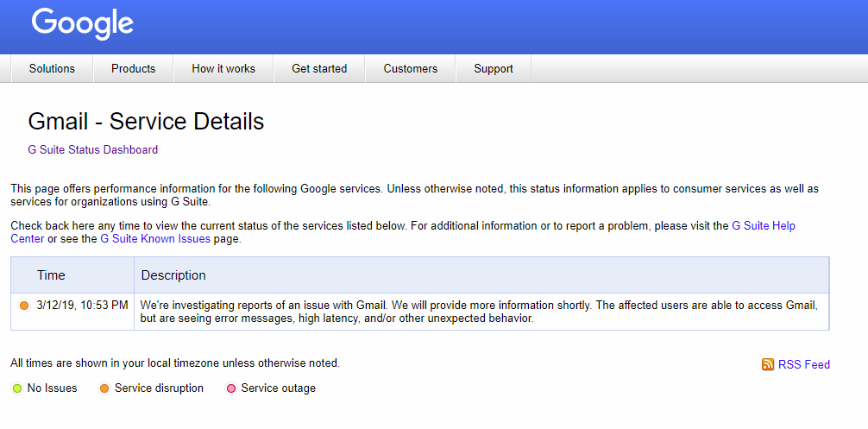Open the Support menu
The height and width of the screenshot is (429, 868).
tap(494, 69)
